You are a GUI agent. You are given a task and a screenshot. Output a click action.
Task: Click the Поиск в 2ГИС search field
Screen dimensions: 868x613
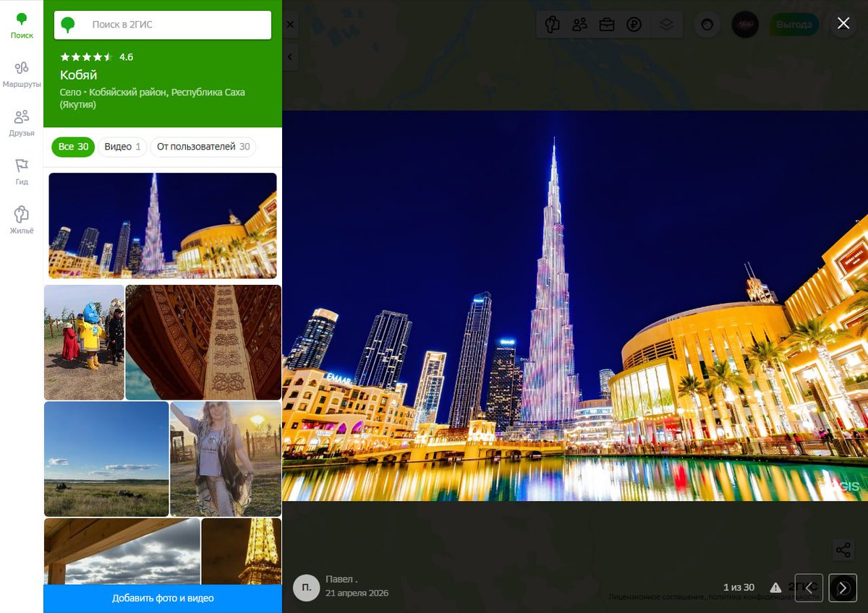coord(163,25)
